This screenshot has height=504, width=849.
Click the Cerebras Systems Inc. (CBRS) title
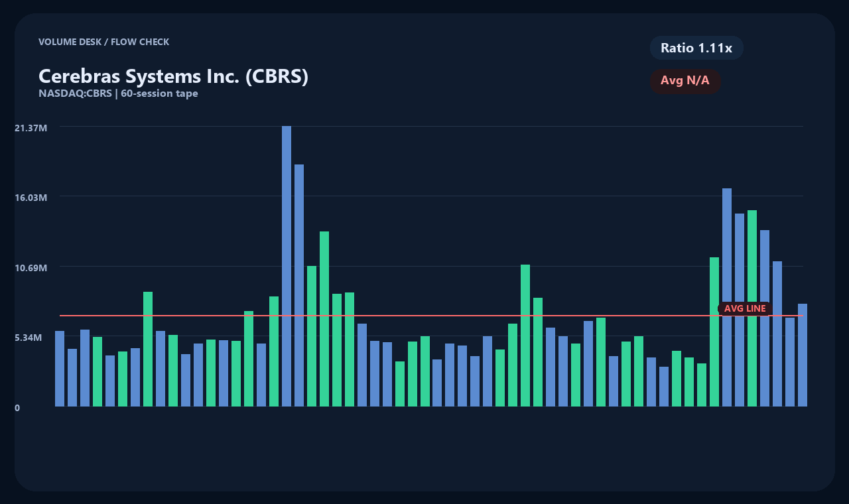[x=174, y=76]
